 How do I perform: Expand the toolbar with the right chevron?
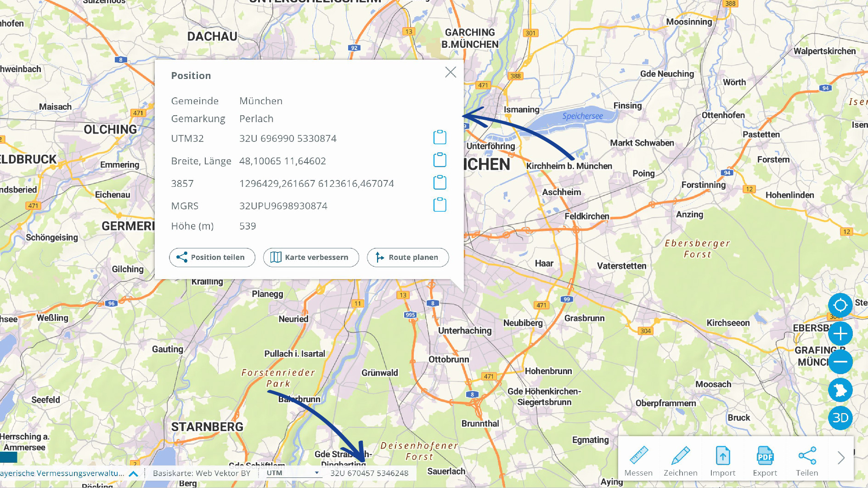[x=841, y=458]
